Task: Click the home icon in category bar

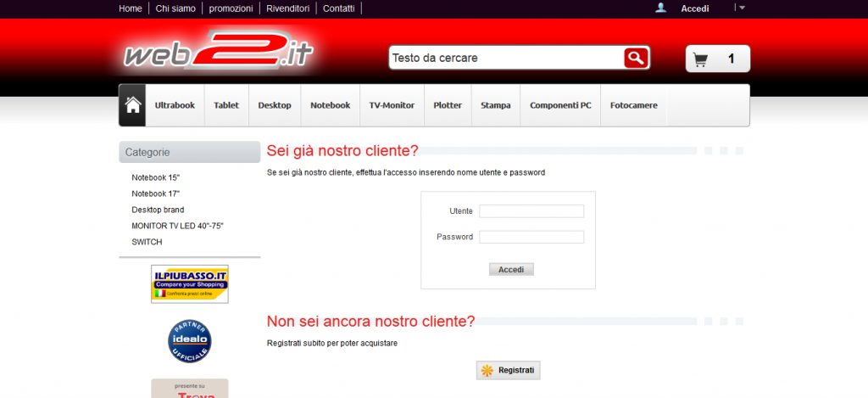Action: click(x=132, y=105)
